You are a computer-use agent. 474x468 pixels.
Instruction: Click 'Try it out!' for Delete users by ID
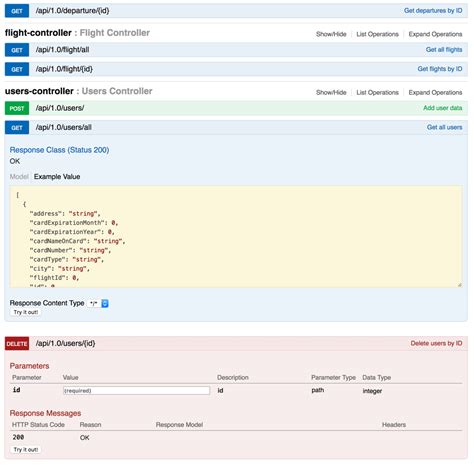(26, 450)
